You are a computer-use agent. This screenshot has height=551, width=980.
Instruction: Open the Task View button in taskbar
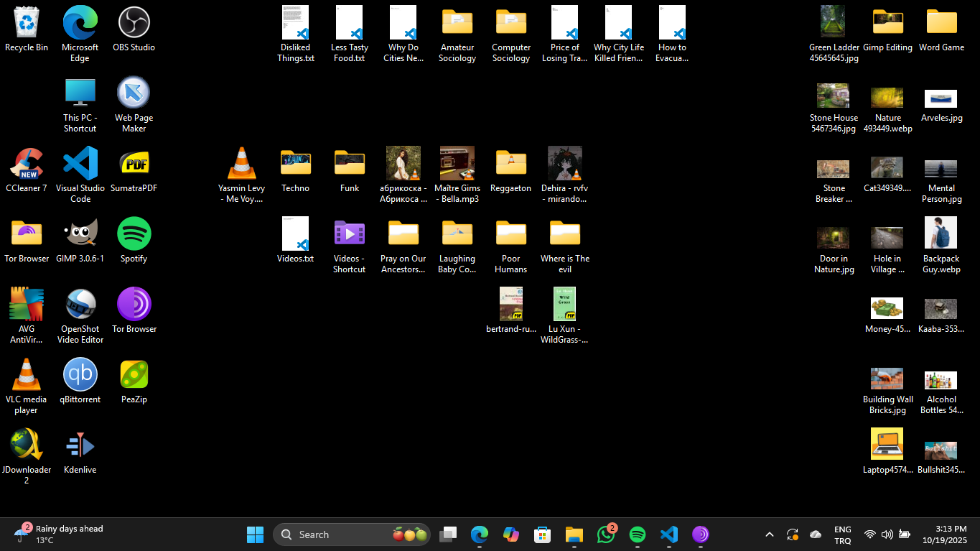pyautogui.click(x=448, y=534)
